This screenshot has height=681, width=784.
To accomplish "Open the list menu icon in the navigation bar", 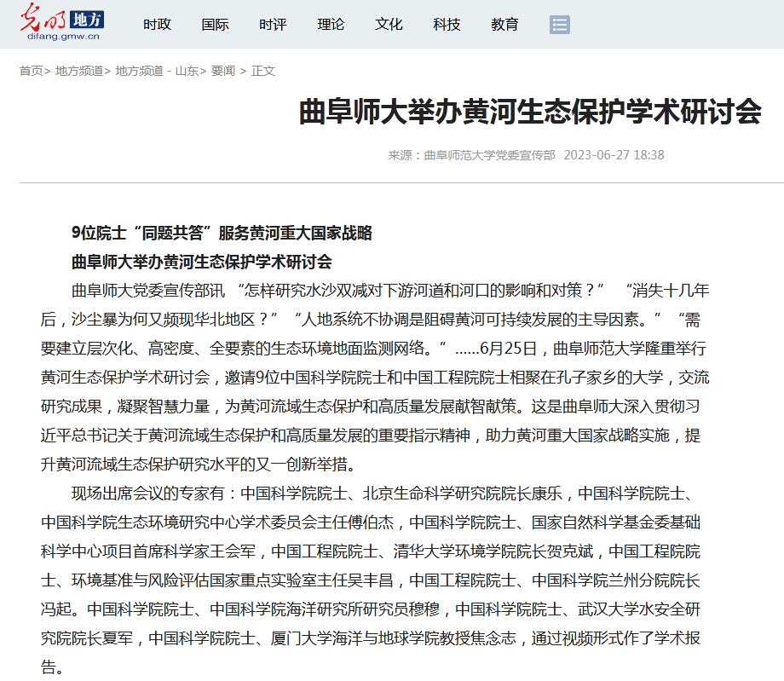I will [560, 25].
